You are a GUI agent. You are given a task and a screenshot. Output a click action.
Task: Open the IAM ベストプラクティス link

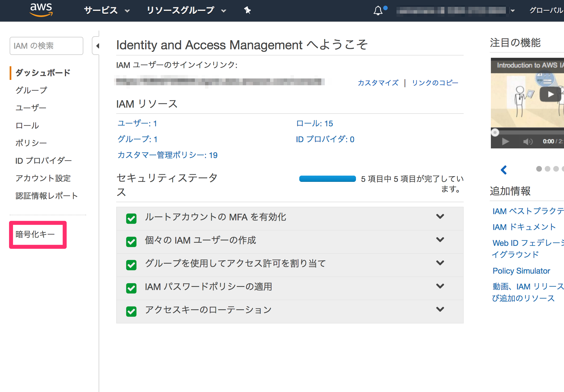pyautogui.click(x=528, y=211)
